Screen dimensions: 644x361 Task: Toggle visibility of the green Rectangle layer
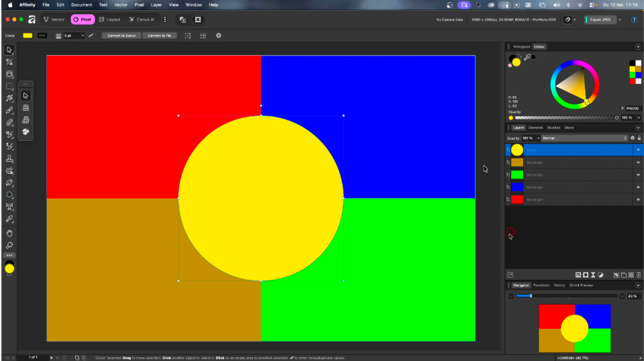(x=638, y=174)
